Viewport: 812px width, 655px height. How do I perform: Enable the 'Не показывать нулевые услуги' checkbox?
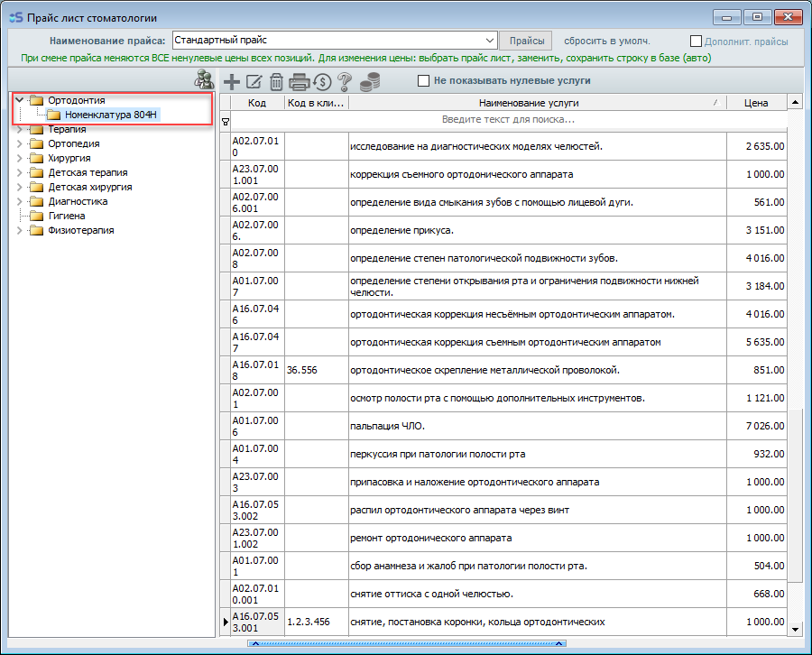423,80
